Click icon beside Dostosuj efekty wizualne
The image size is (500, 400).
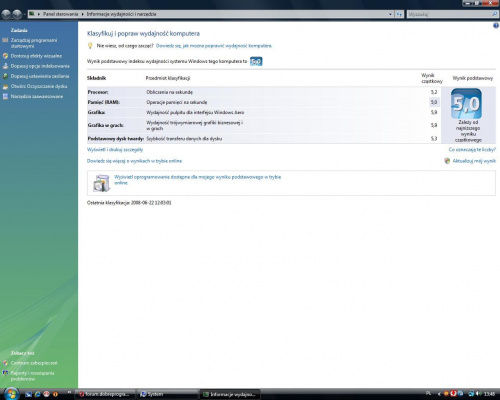5,56
